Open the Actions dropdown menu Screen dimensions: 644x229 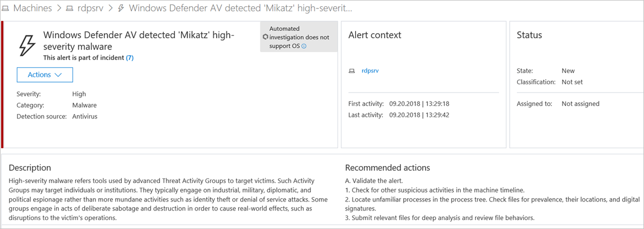[45, 75]
